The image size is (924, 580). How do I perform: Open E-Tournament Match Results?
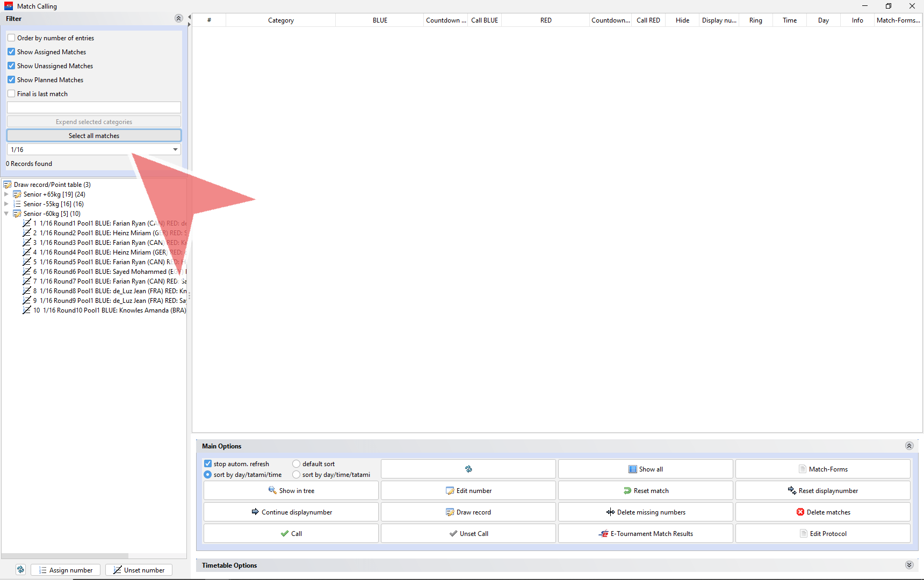pyautogui.click(x=645, y=533)
